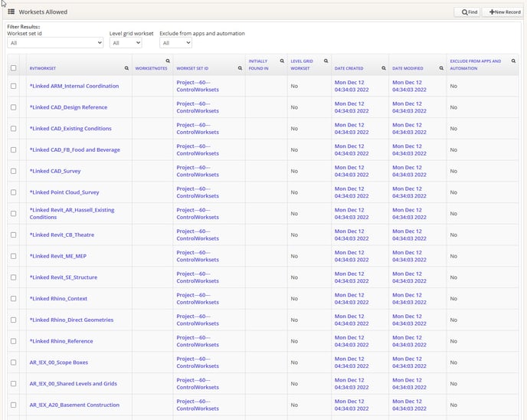This screenshot has width=527, height=420.
Task: Open the Level grid workset filter dropdown
Action: pyautogui.click(x=126, y=43)
